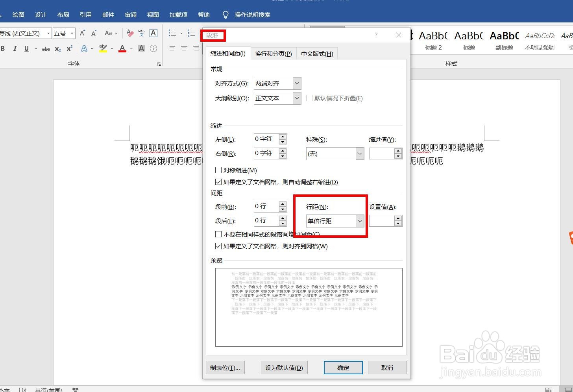Enable strikethrough formatting
This screenshot has width=573, height=392.
(46, 48)
